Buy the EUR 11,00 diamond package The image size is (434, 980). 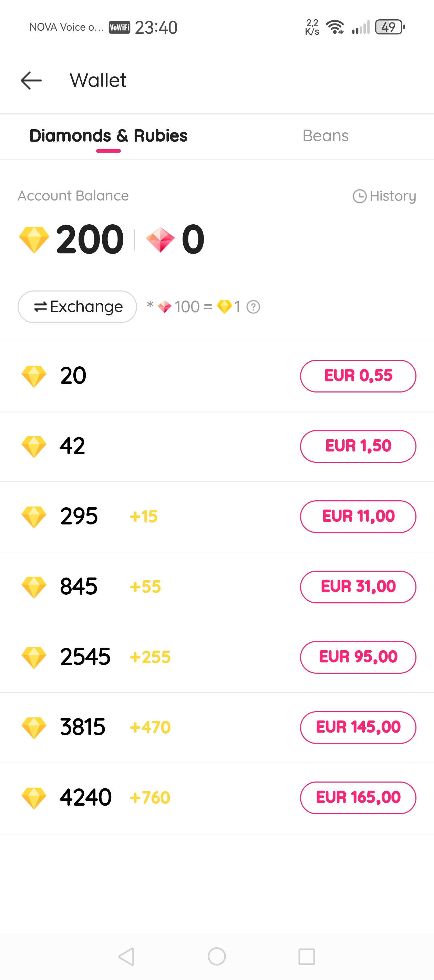pyautogui.click(x=358, y=517)
